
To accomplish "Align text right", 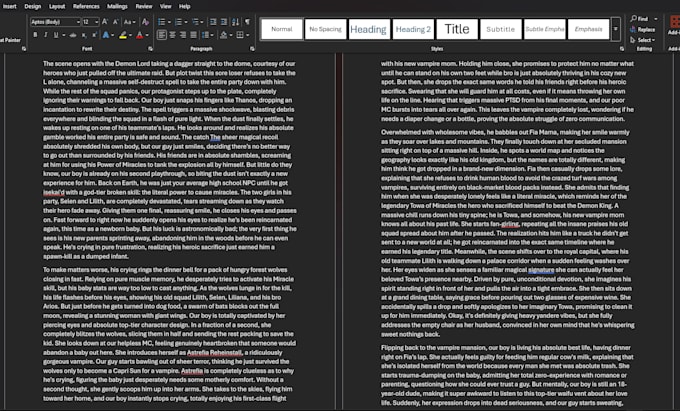I will [x=183, y=35].
